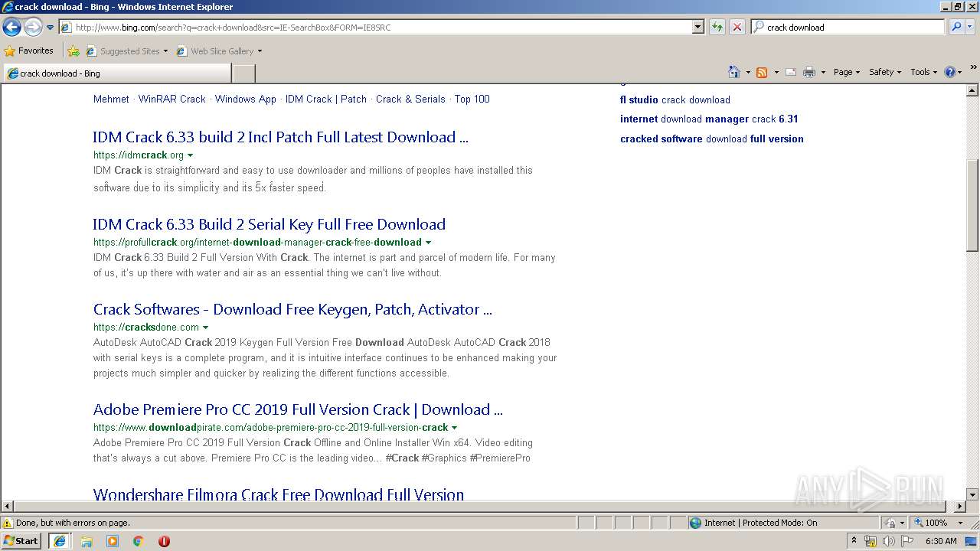This screenshot has height=551, width=980.
Task: Go back using the Back arrow button
Action: pos(11,28)
